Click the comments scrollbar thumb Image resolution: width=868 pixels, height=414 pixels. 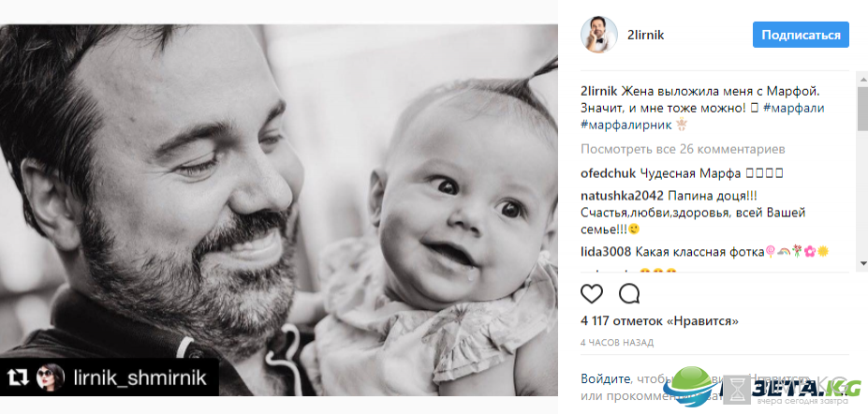pos(862,109)
